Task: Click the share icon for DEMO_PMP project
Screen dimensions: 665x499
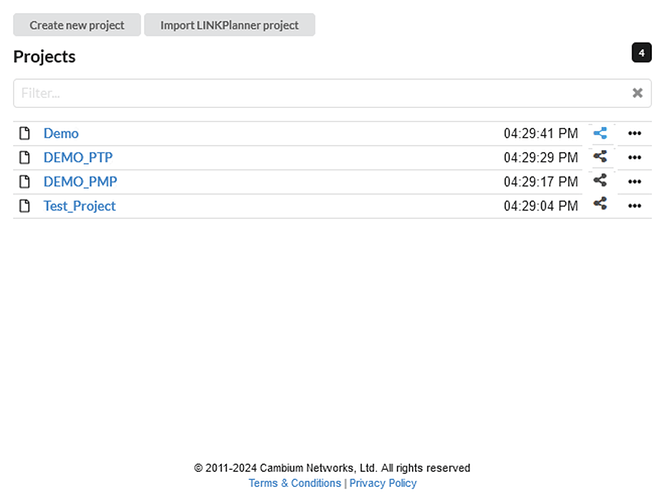Action: [600, 181]
